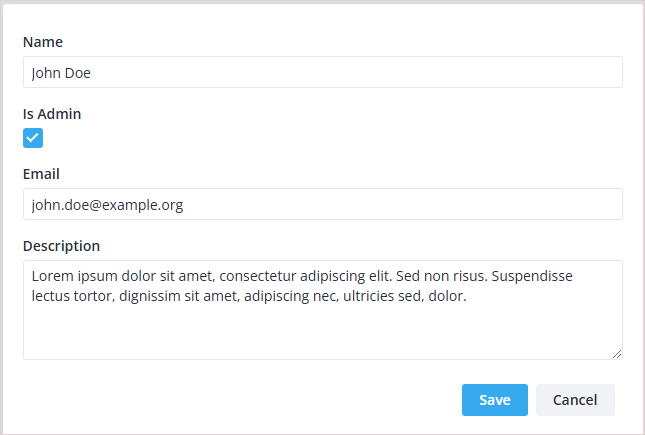
Task: Click the resize handle of Description textarea
Action: coord(616,353)
